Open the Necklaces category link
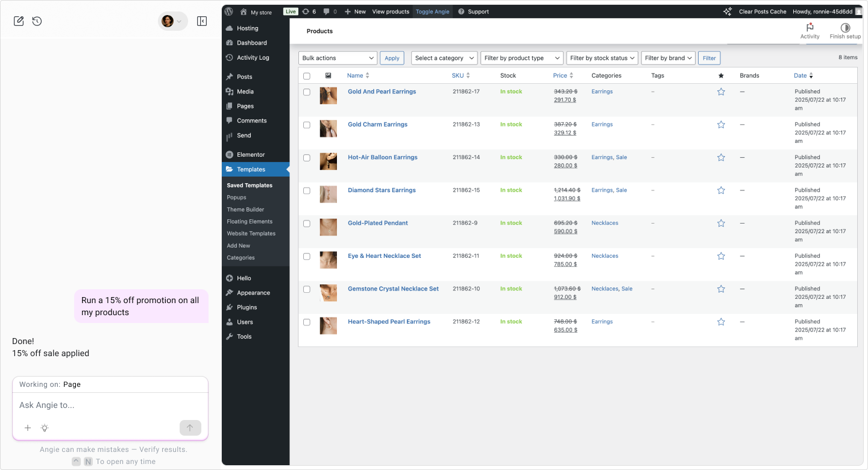 (x=605, y=223)
